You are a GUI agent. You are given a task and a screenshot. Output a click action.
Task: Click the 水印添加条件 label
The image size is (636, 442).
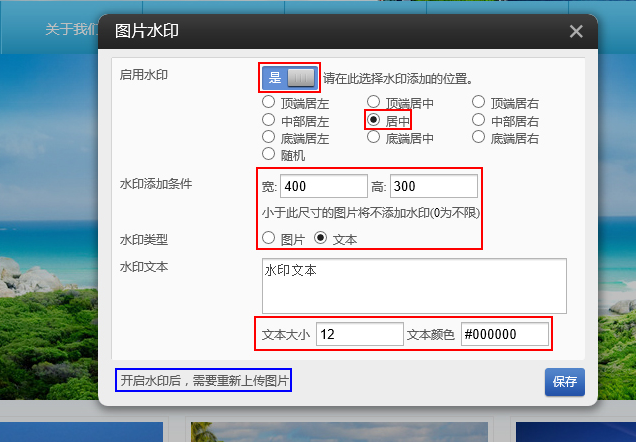(156, 184)
